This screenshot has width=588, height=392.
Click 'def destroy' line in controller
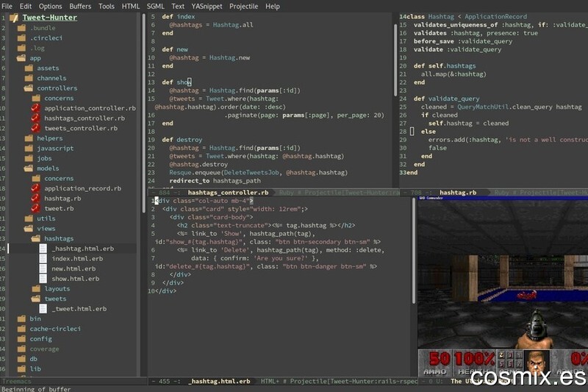click(x=182, y=140)
